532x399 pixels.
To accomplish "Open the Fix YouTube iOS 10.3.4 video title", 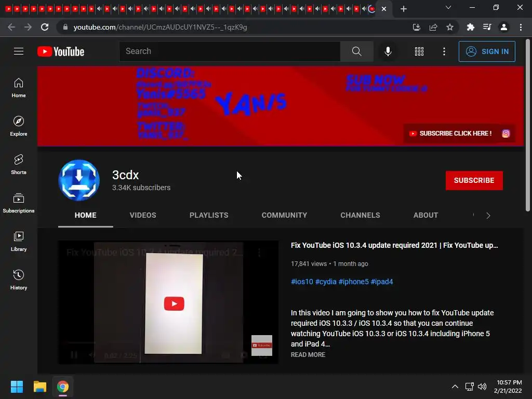I will 394,245.
